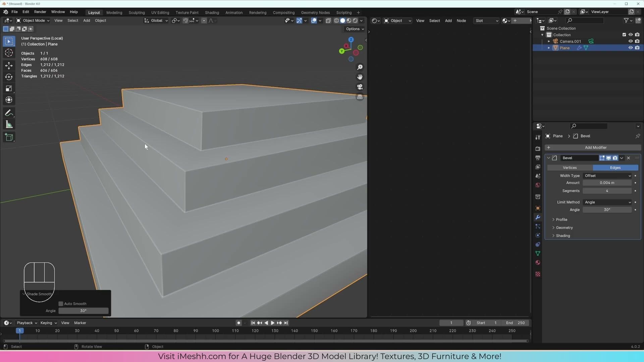Click the pan view hand icon
The height and width of the screenshot is (362, 644).
pyautogui.click(x=360, y=77)
